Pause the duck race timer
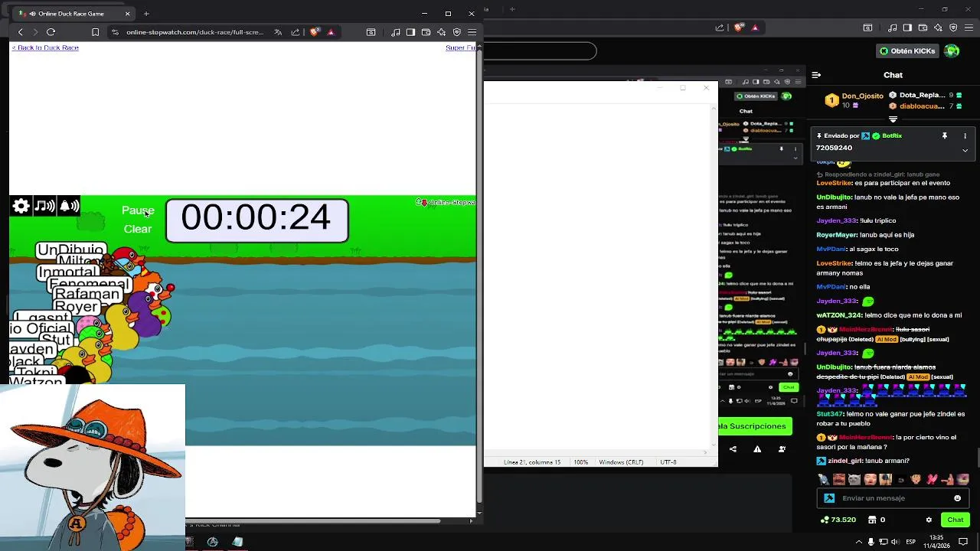The image size is (980, 551). tap(138, 210)
